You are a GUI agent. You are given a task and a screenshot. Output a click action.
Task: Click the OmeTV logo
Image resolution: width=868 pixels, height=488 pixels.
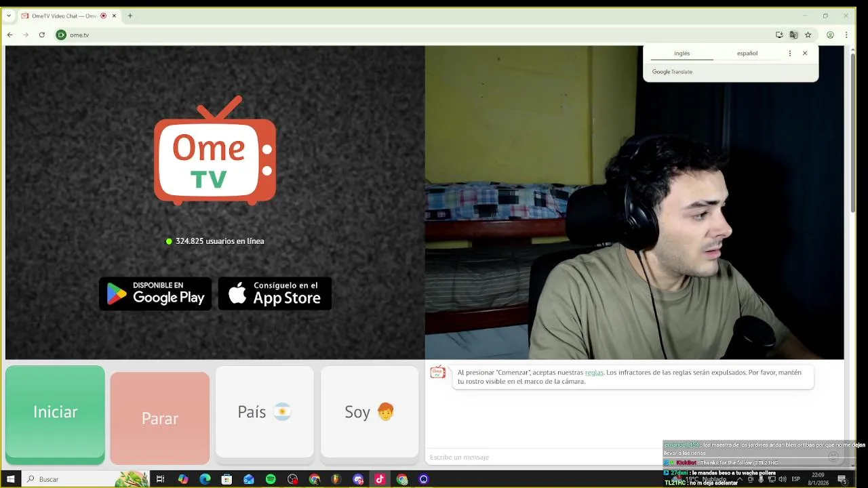pos(215,150)
